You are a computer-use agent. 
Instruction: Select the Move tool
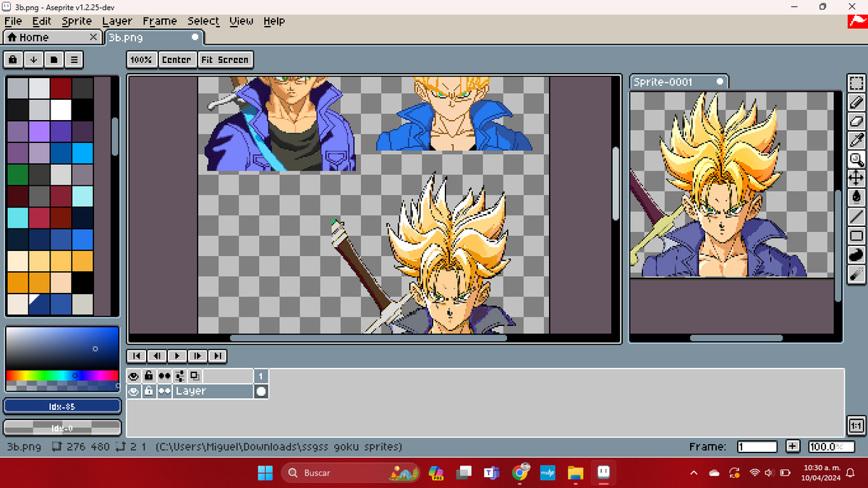856,178
